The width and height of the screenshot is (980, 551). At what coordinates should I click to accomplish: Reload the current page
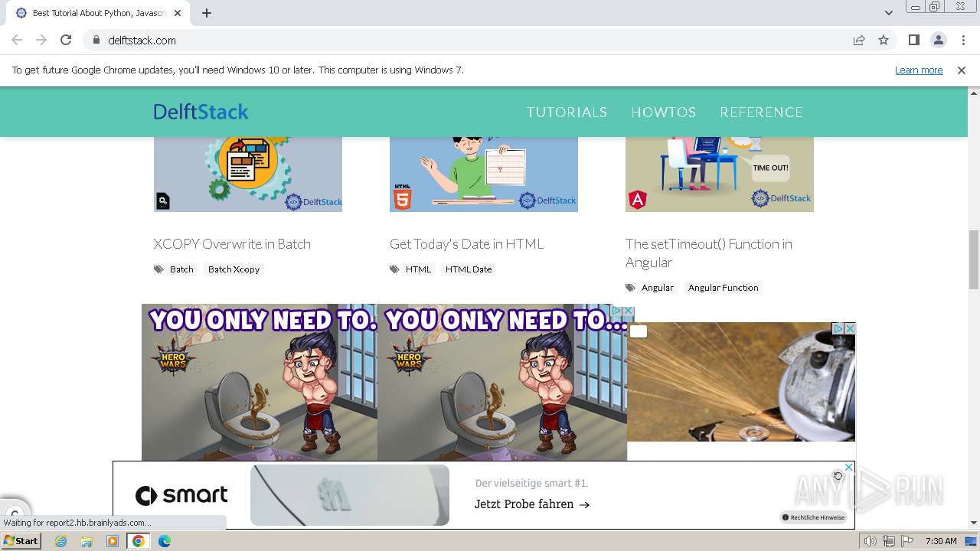tap(66, 40)
